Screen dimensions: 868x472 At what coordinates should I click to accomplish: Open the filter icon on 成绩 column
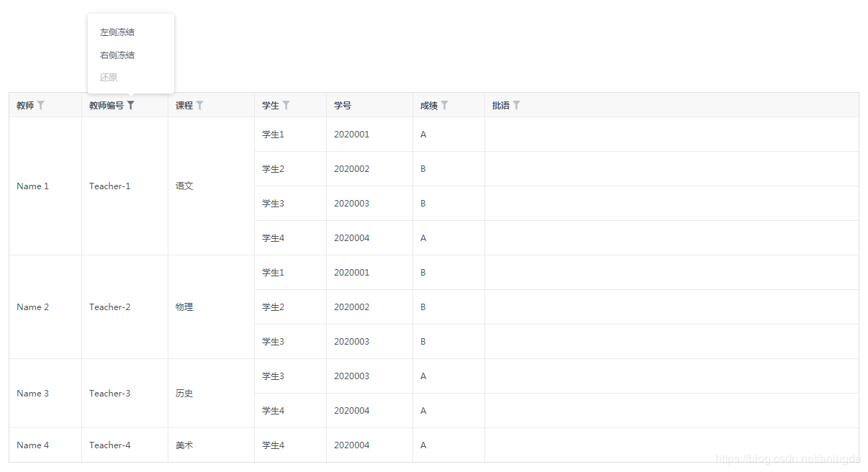pos(444,104)
